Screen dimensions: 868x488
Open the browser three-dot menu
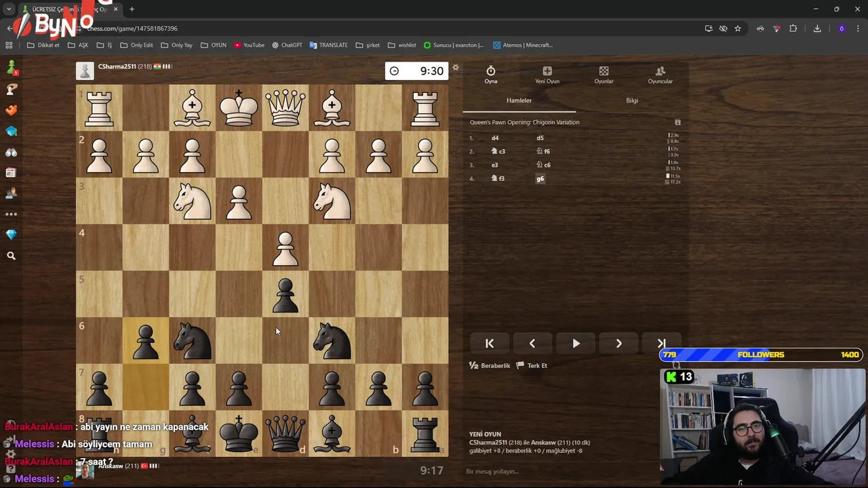pyautogui.click(x=858, y=28)
